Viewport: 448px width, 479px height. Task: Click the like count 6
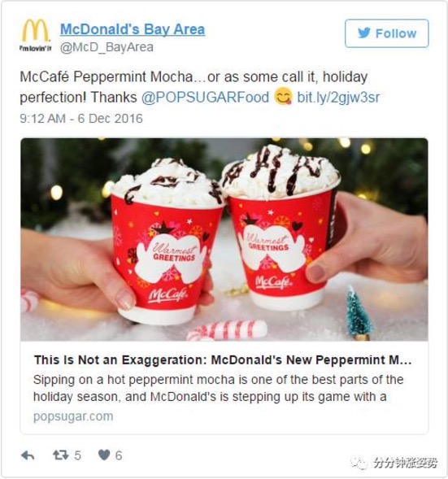pos(119,455)
